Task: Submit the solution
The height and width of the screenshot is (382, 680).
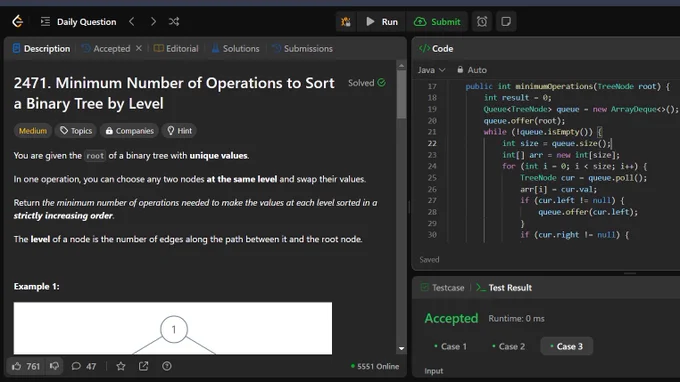Action: coord(437,22)
